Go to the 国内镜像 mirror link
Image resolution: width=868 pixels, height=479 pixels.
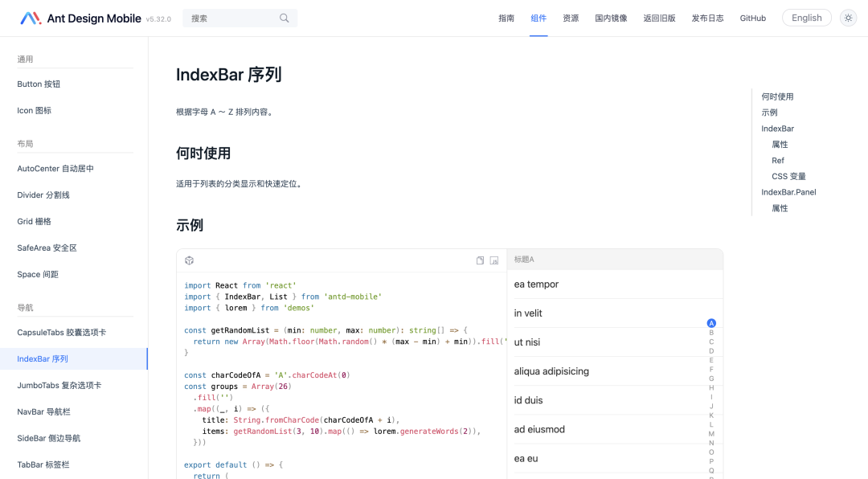(611, 18)
